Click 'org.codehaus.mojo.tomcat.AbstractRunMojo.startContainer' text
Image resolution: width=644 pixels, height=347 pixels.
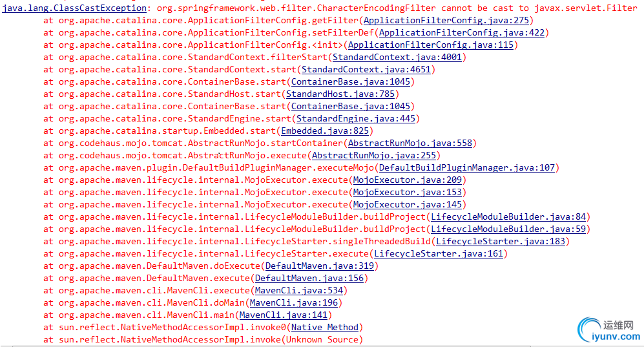coord(201,143)
